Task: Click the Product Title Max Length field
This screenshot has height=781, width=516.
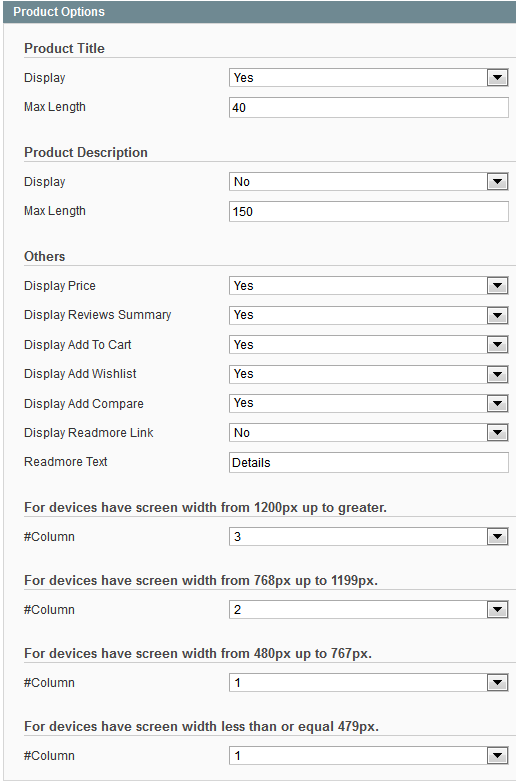Action: coord(369,108)
